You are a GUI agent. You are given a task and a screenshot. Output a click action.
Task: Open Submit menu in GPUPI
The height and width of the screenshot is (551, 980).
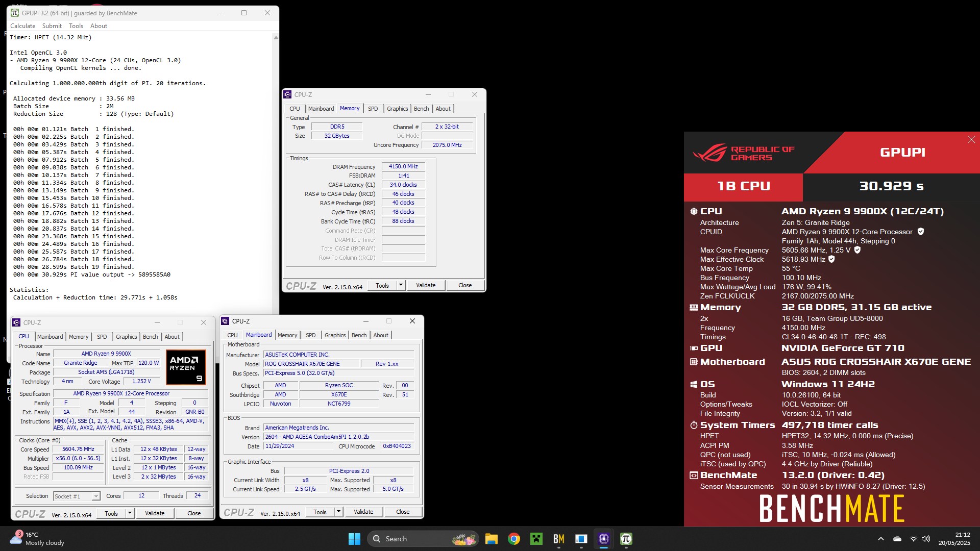pos(52,26)
